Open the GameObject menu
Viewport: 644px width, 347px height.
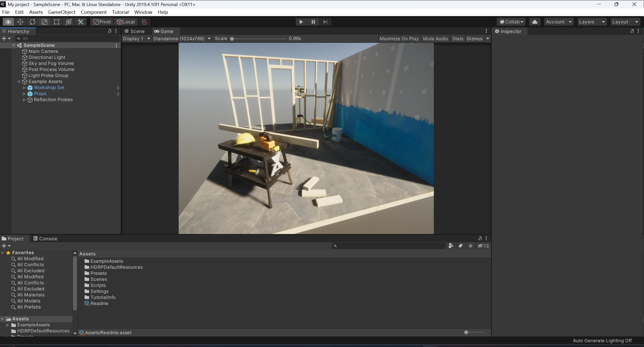62,12
